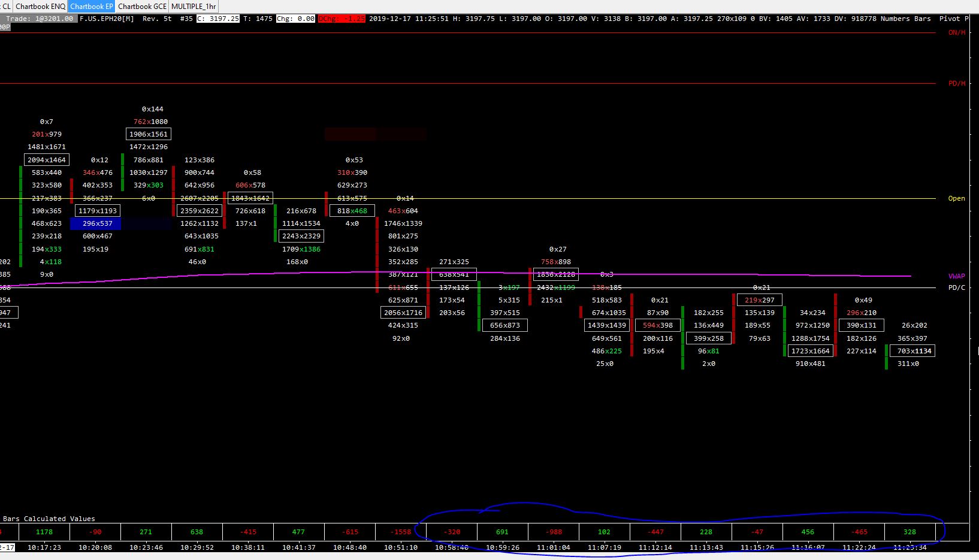Click the 477 delta value
The image size is (979, 560).
(x=298, y=532)
